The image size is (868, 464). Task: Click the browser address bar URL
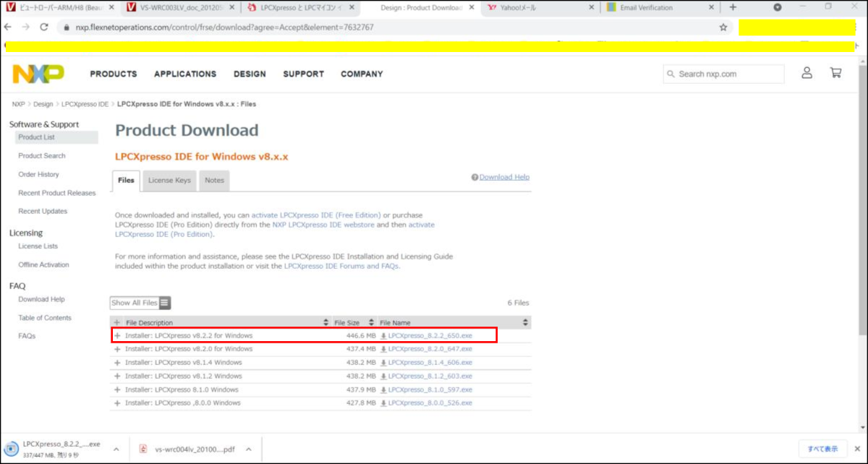225,27
